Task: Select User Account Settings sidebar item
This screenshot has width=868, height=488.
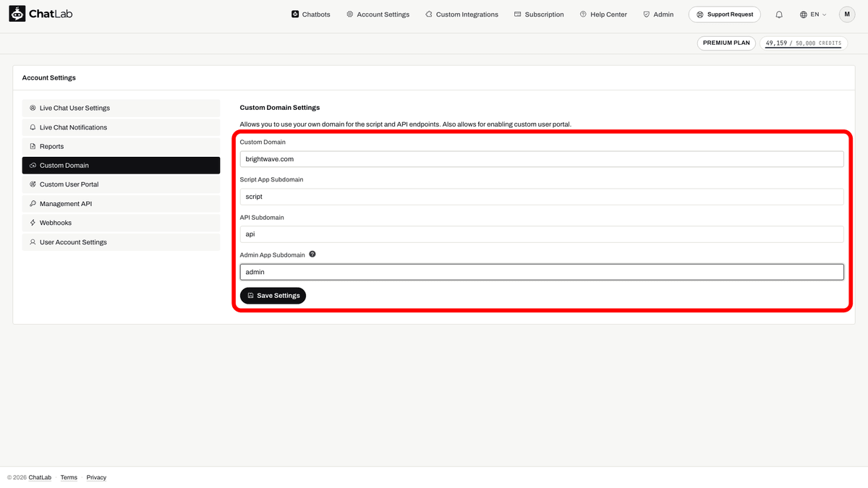Action: (121, 242)
